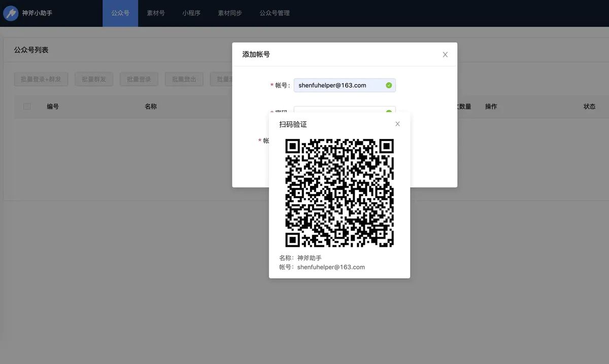This screenshot has width=609, height=364.
Task: Click the 神斧小助手 logo icon
Action: pyautogui.click(x=11, y=13)
